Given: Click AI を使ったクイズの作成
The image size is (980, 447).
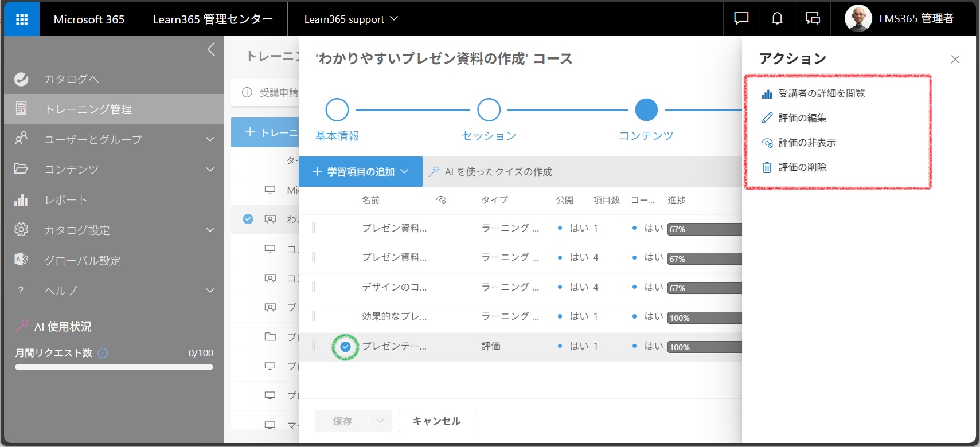Looking at the screenshot, I should pyautogui.click(x=498, y=172).
